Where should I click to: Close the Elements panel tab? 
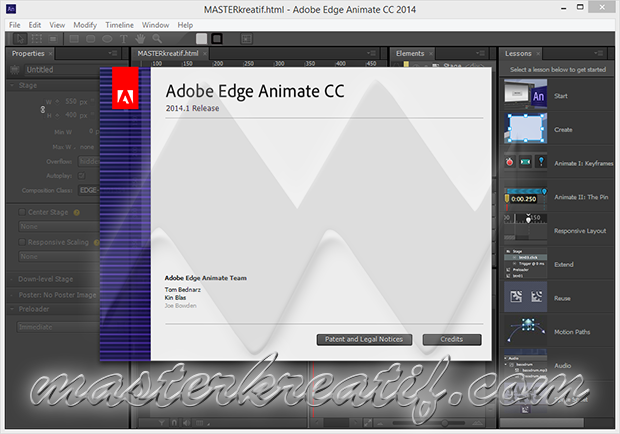pos(431,54)
